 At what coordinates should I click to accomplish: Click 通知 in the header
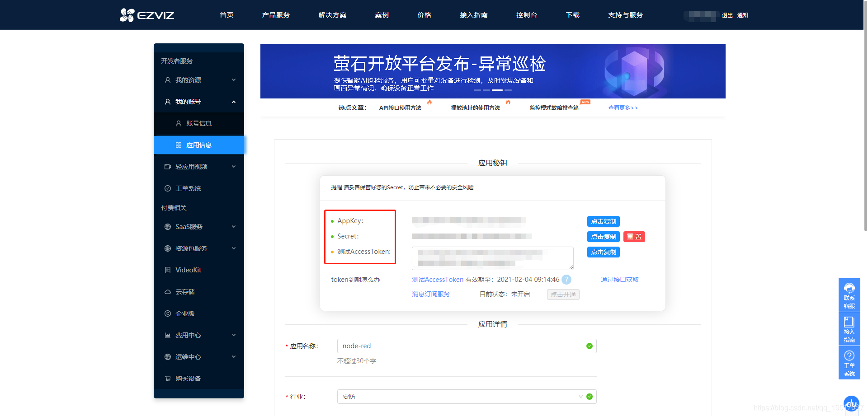coord(743,15)
